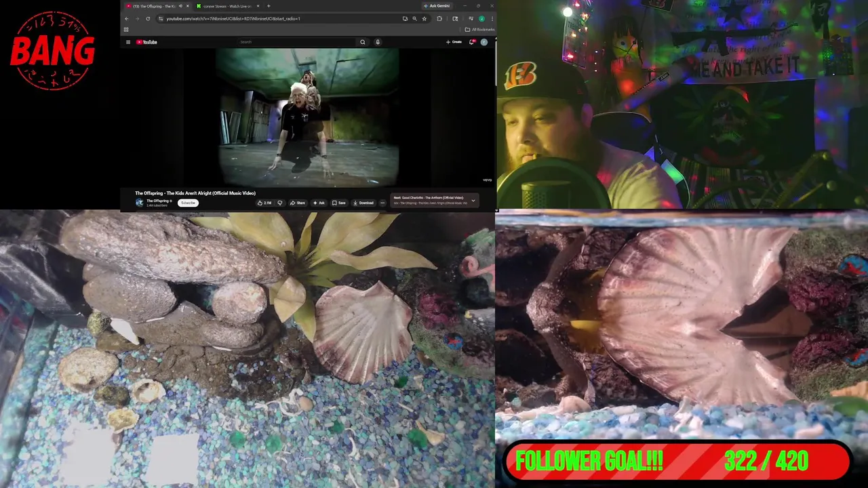Open the new tab plus button
This screenshot has width=868, height=488.
coord(269,6)
